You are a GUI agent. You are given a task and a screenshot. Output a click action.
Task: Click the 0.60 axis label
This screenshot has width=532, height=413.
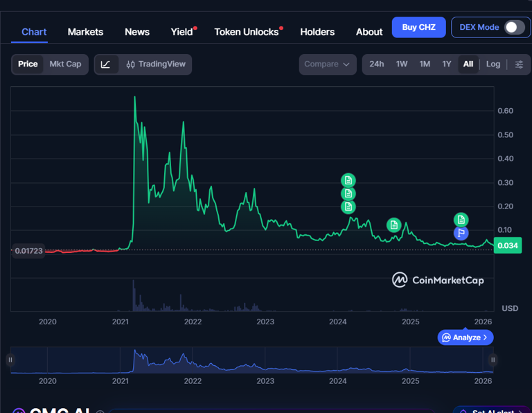[505, 111]
